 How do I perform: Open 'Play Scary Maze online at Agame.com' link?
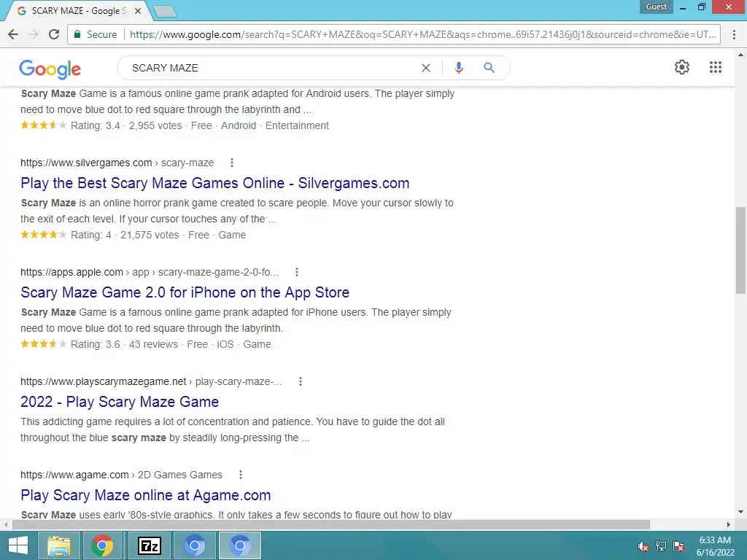146,495
